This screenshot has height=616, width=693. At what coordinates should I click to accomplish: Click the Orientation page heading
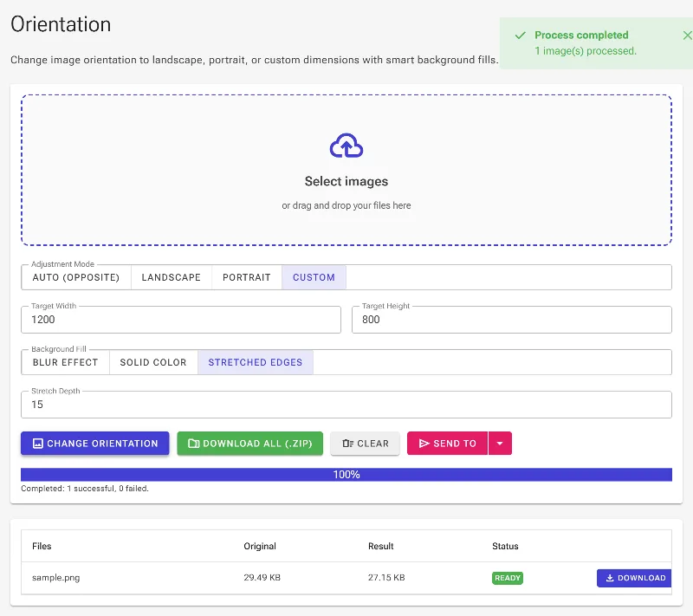coord(61,24)
